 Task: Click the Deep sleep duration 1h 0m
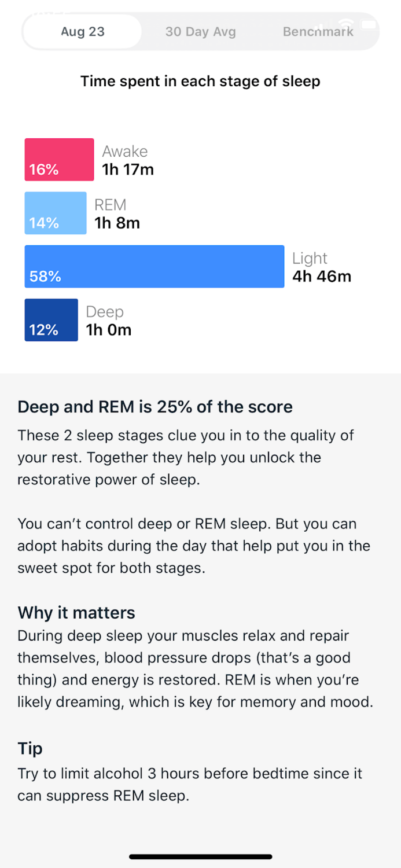point(109,330)
